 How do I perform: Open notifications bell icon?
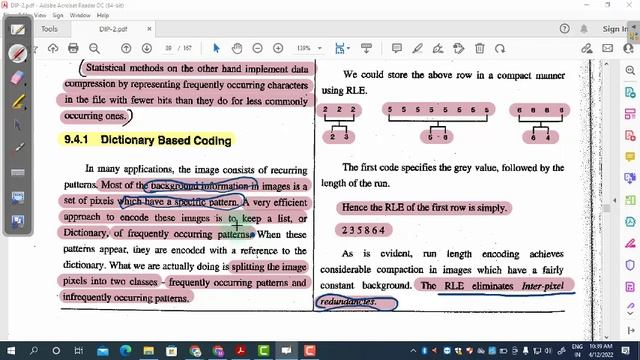tap(584, 29)
